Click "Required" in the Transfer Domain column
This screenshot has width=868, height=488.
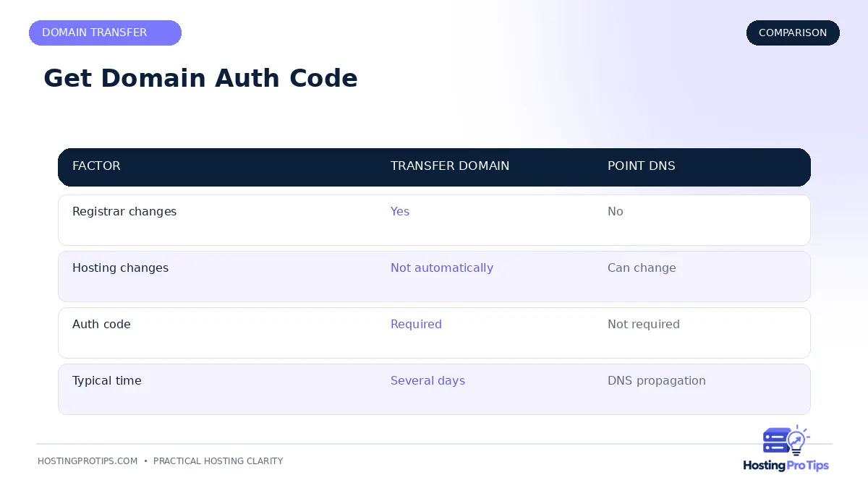click(416, 325)
